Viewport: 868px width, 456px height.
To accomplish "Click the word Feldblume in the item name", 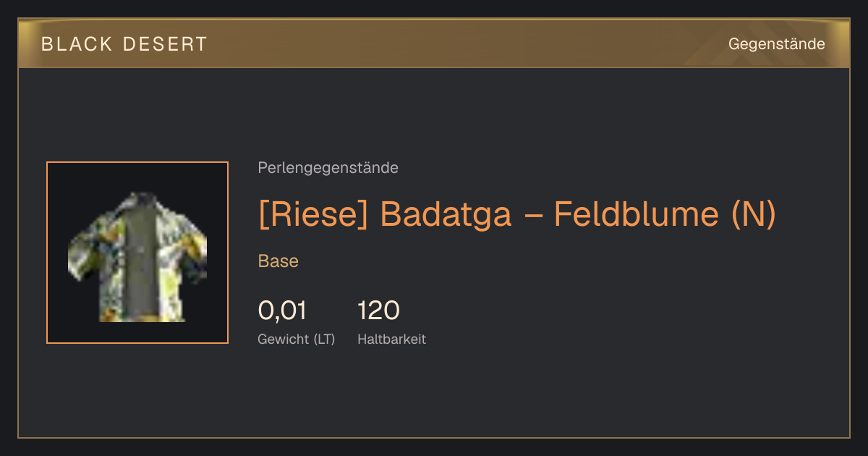I will tap(639, 214).
